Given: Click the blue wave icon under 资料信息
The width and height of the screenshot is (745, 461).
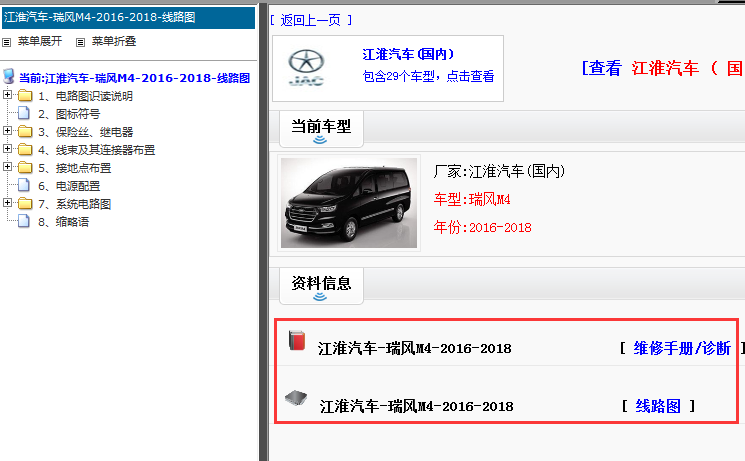Looking at the screenshot, I should [x=320, y=297].
